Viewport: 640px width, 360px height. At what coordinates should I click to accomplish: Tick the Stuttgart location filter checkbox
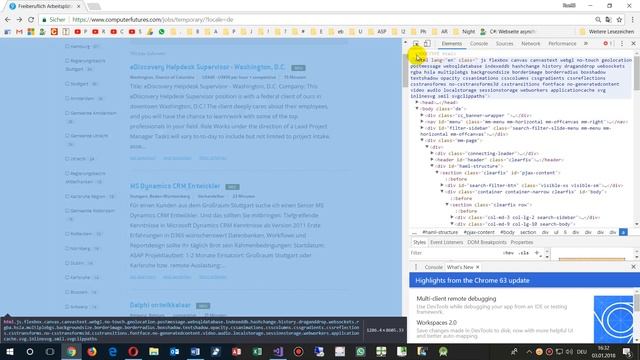tap(67, 84)
